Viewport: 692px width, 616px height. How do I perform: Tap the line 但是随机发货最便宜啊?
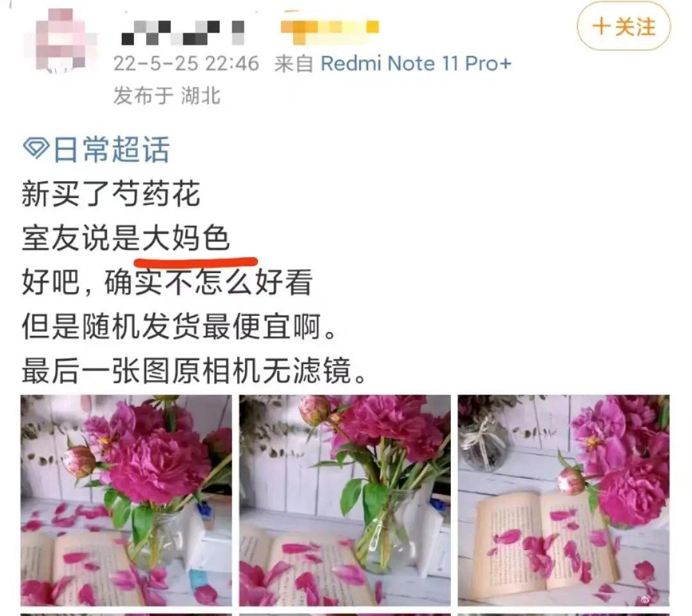point(179,326)
